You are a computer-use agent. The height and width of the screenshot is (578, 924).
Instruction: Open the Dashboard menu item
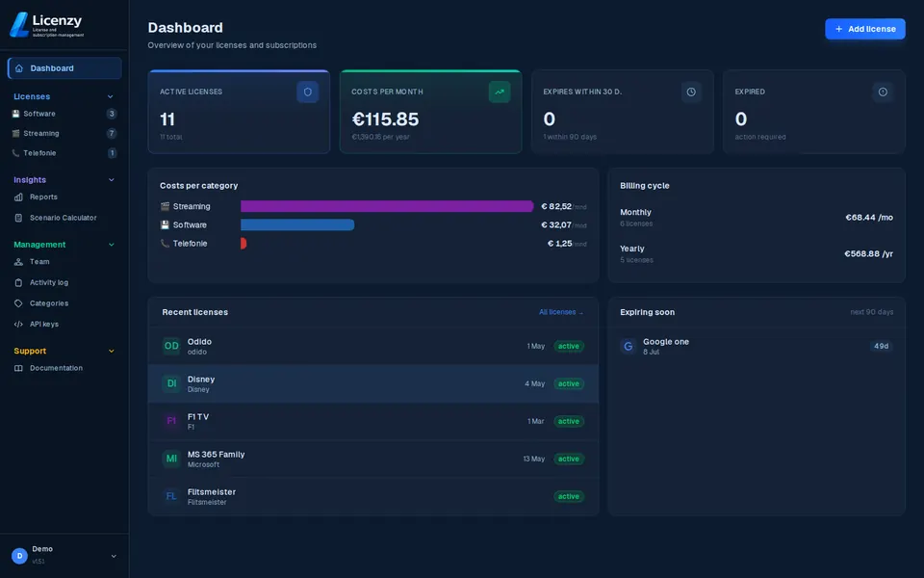point(64,68)
